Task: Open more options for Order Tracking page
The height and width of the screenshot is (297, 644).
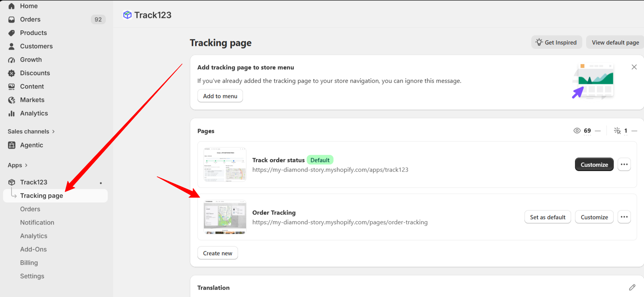Action: coord(624,217)
